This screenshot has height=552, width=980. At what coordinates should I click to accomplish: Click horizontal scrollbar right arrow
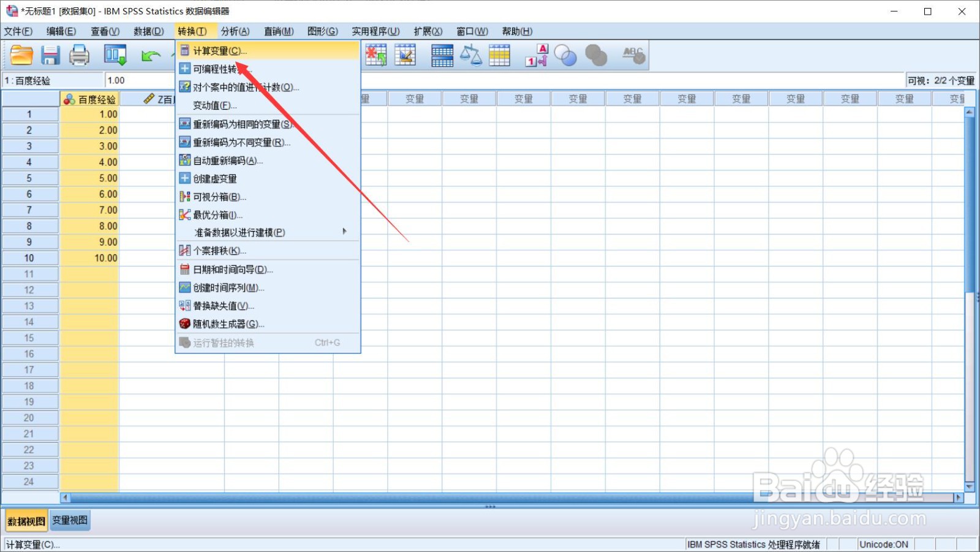[x=959, y=497]
